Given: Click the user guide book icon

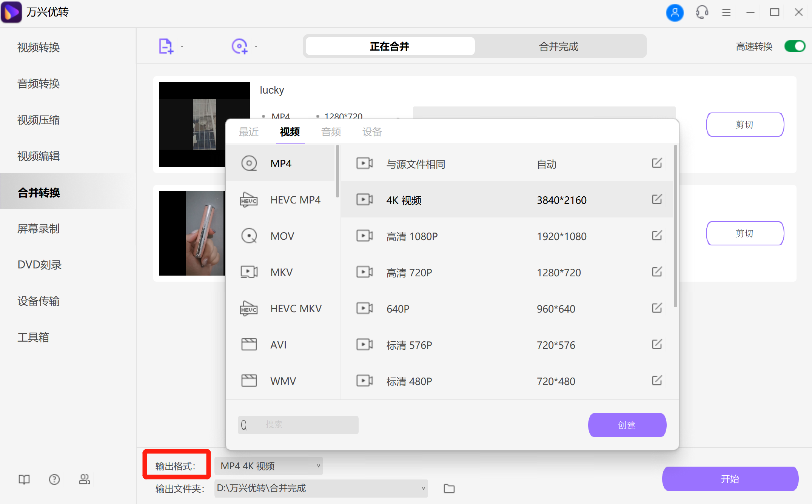Looking at the screenshot, I should (x=24, y=479).
